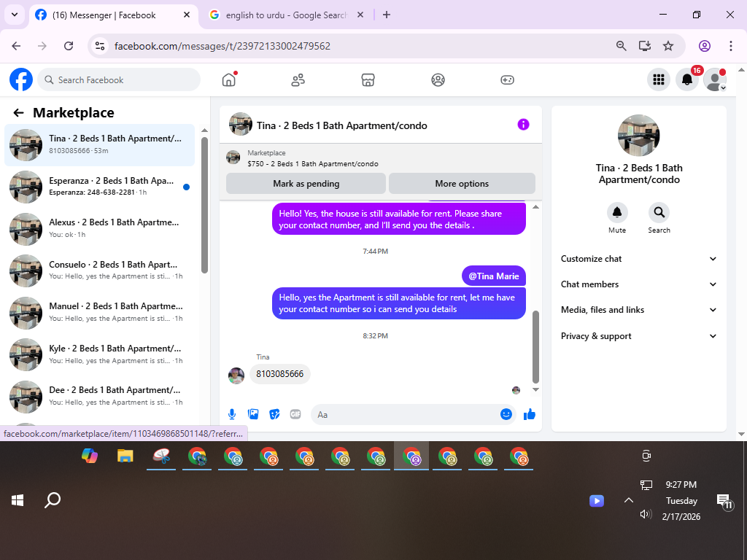The width and height of the screenshot is (747, 560).
Task: Click the large listing photo in info panel
Action: click(x=638, y=135)
